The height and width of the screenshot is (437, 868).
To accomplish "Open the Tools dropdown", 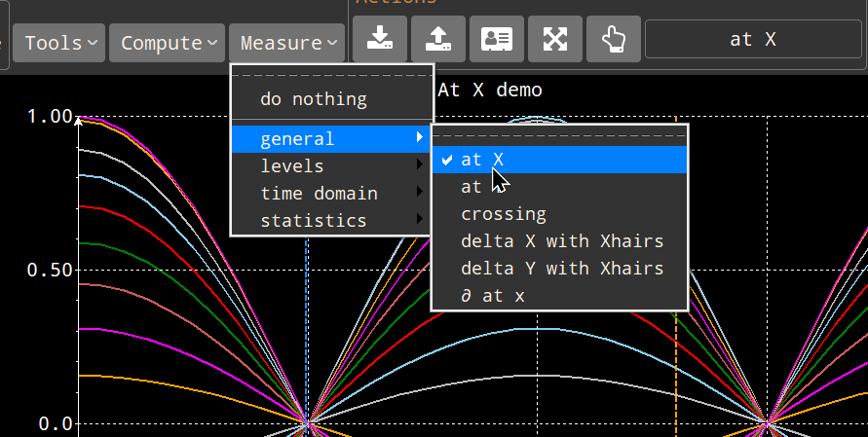I will (x=60, y=43).
